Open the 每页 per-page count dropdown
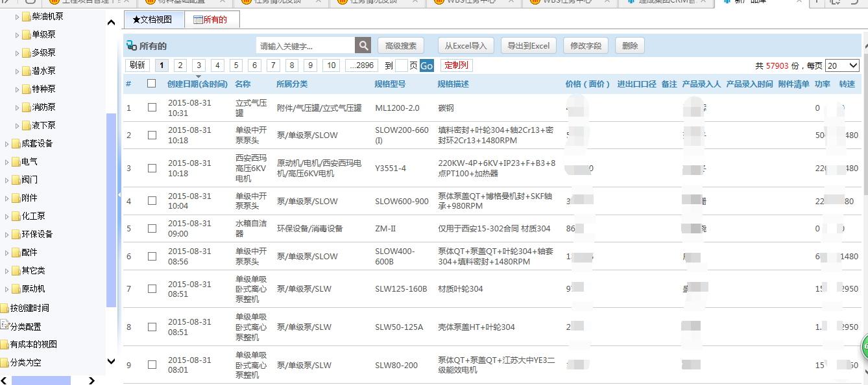Screen dimensions: 868x385 (843, 65)
